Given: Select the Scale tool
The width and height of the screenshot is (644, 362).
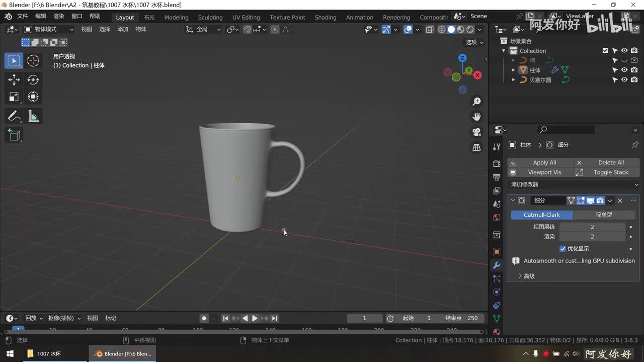Looking at the screenshot, I should tap(14, 97).
